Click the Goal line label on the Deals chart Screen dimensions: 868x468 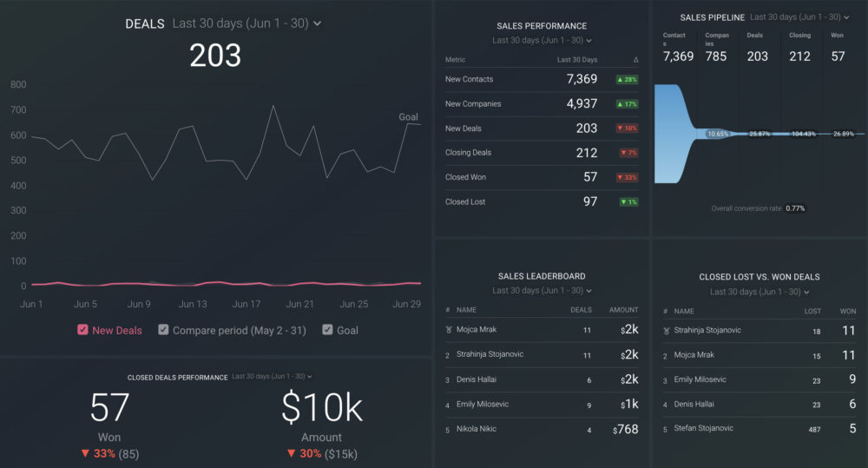point(408,116)
